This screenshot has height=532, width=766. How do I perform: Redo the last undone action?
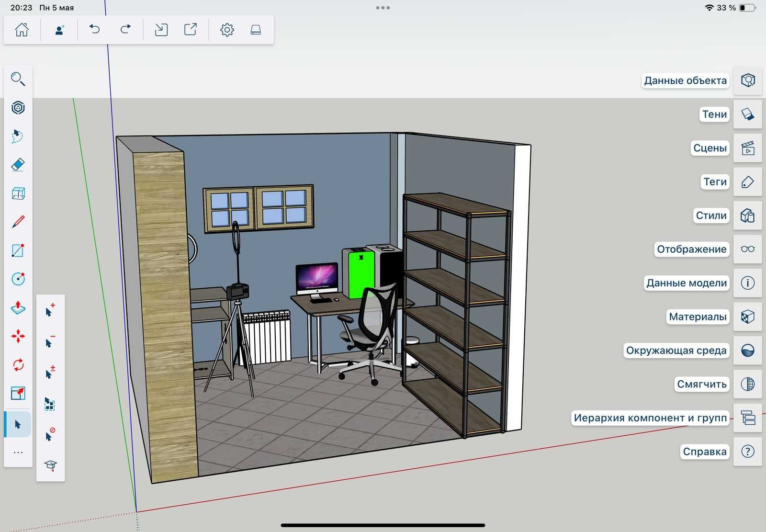pos(125,30)
